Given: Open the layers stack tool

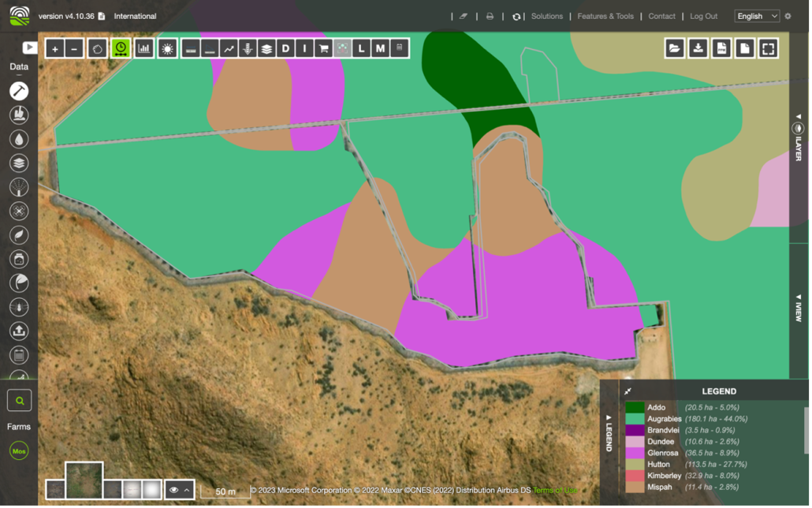Looking at the screenshot, I should [267, 48].
